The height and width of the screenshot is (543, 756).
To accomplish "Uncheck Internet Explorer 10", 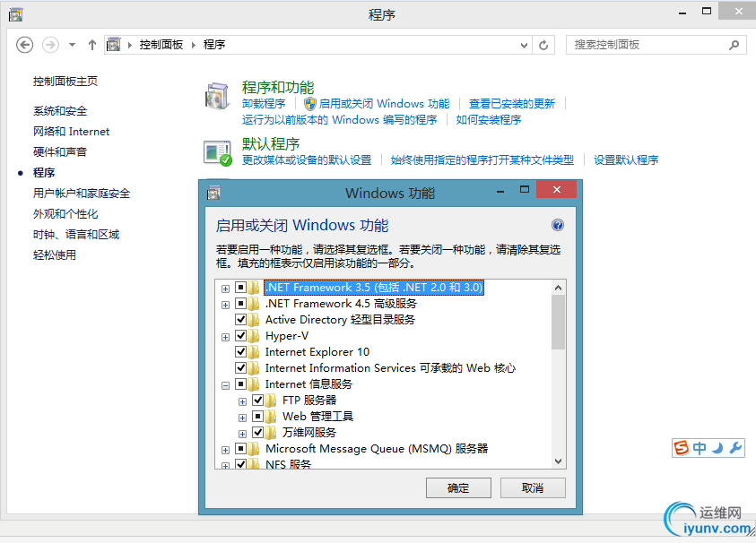I will 240,352.
